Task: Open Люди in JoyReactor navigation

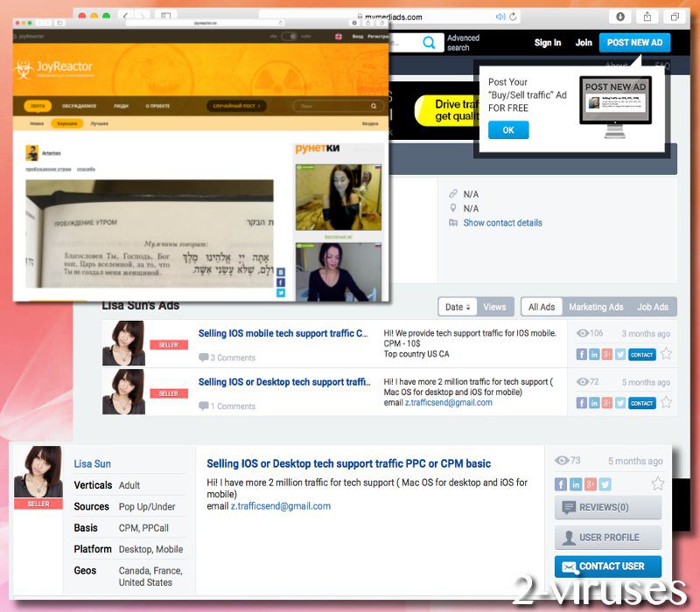Action: (121, 106)
